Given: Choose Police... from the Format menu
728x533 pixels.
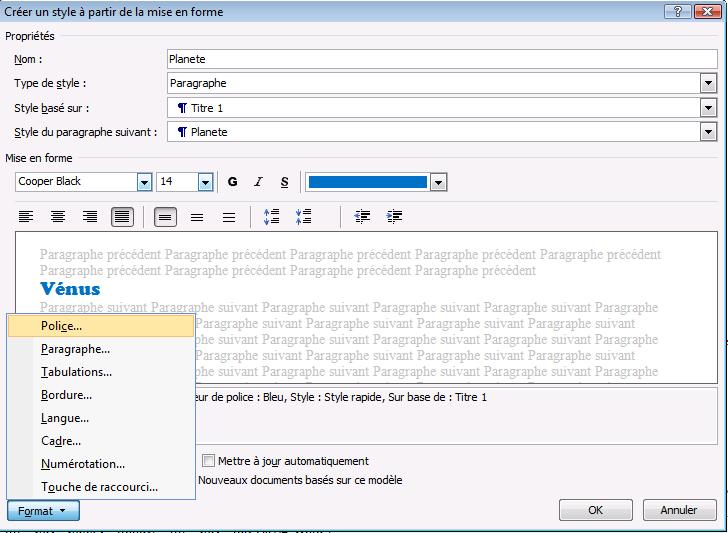Looking at the screenshot, I should coord(101,326).
